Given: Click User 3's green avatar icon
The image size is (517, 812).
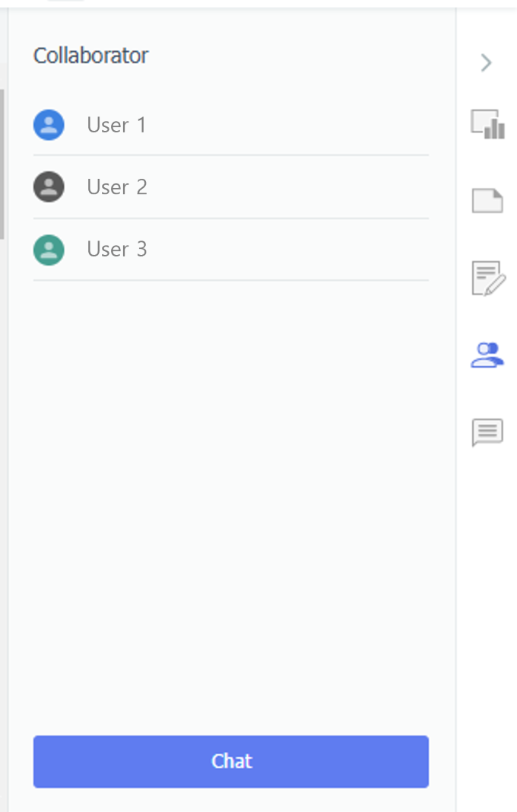Looking at the screenshot, I should [49, 249].
